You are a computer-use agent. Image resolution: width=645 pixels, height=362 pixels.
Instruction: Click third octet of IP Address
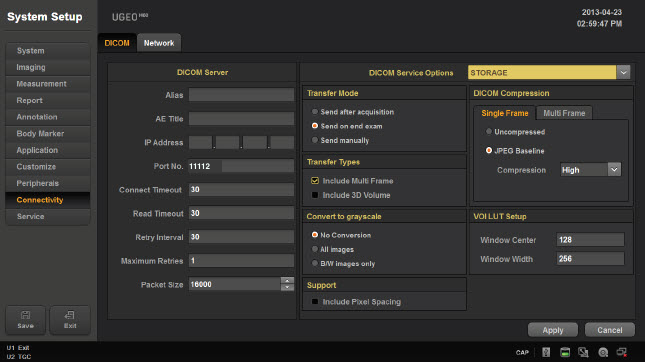click(x=255, y=142)
